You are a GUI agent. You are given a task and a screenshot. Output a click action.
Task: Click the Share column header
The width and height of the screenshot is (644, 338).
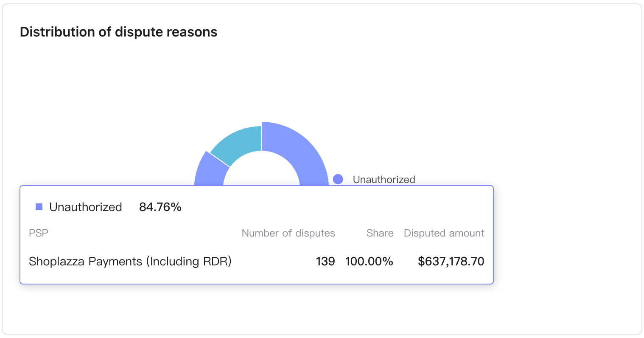pos(380,233)
